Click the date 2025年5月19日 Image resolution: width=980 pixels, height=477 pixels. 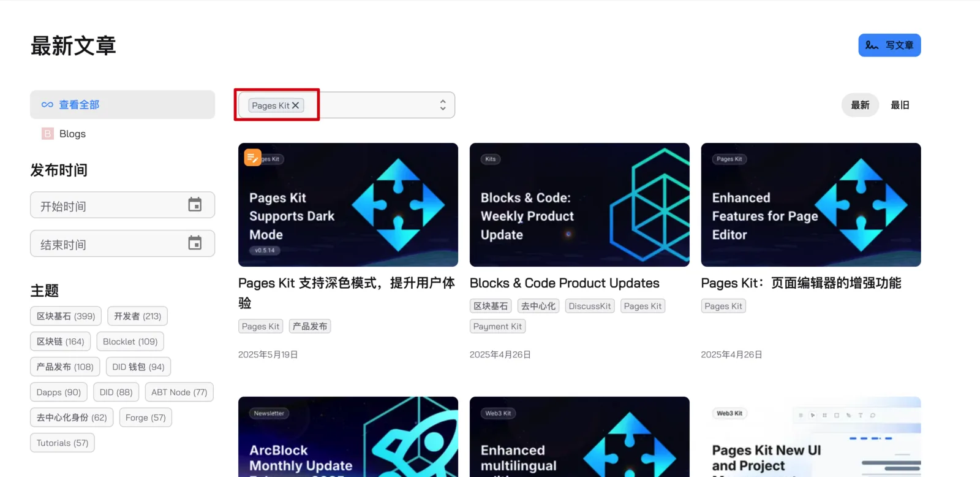pyautogui.click(x=268, y=354)
